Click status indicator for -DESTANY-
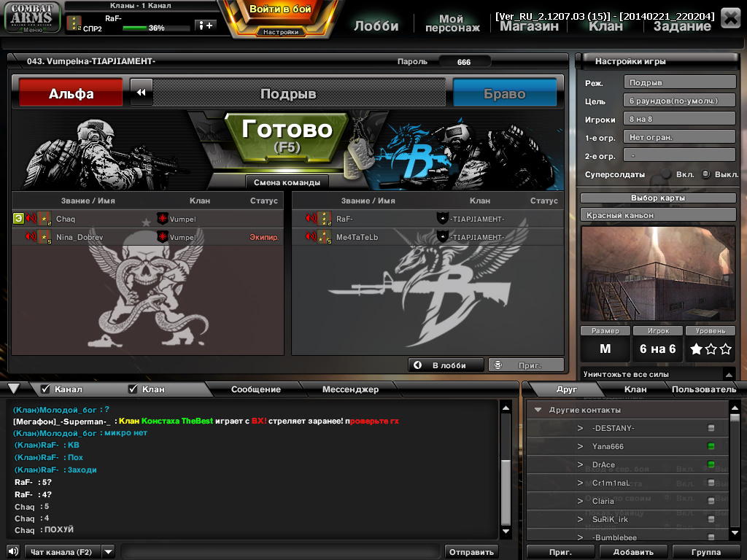Screen dimensions: 747x560 pyautogui.click(x=711, y=428)
